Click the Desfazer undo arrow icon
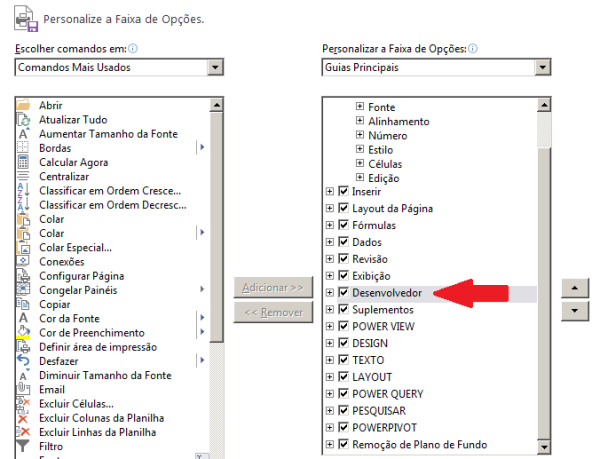 [23, 361]
